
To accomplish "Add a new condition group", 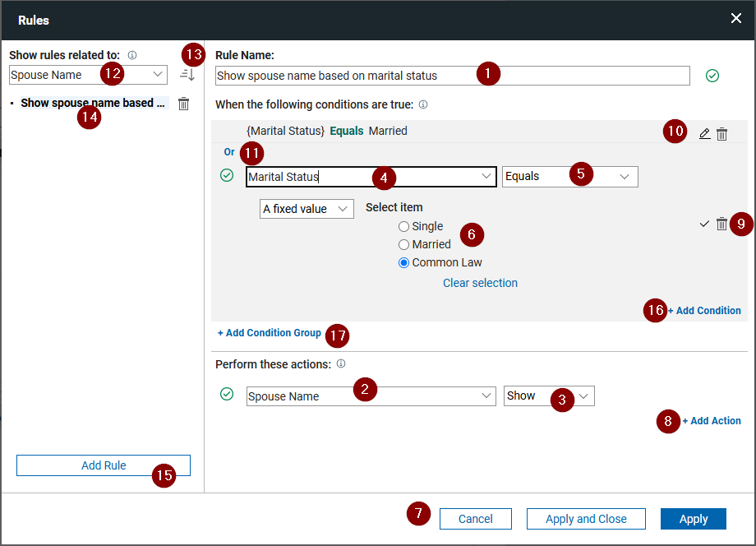I will pos(270,333).
